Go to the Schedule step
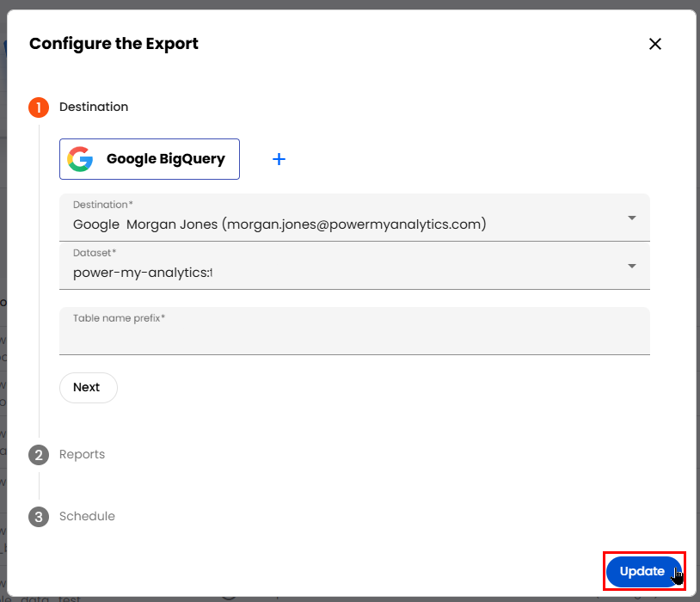 [x=87, y=517]
